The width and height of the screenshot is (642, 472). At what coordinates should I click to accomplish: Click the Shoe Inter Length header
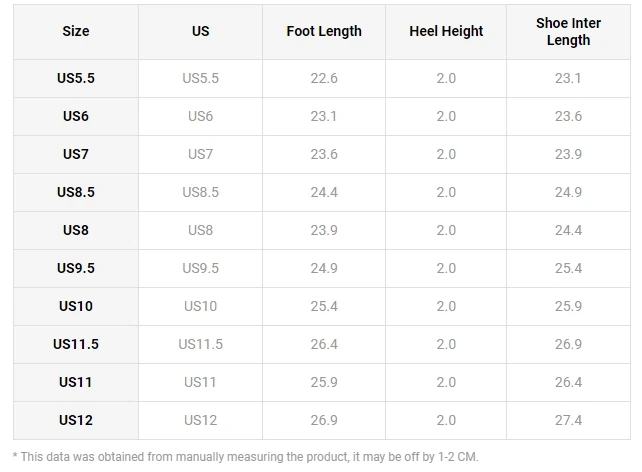(x=568, y=32)
